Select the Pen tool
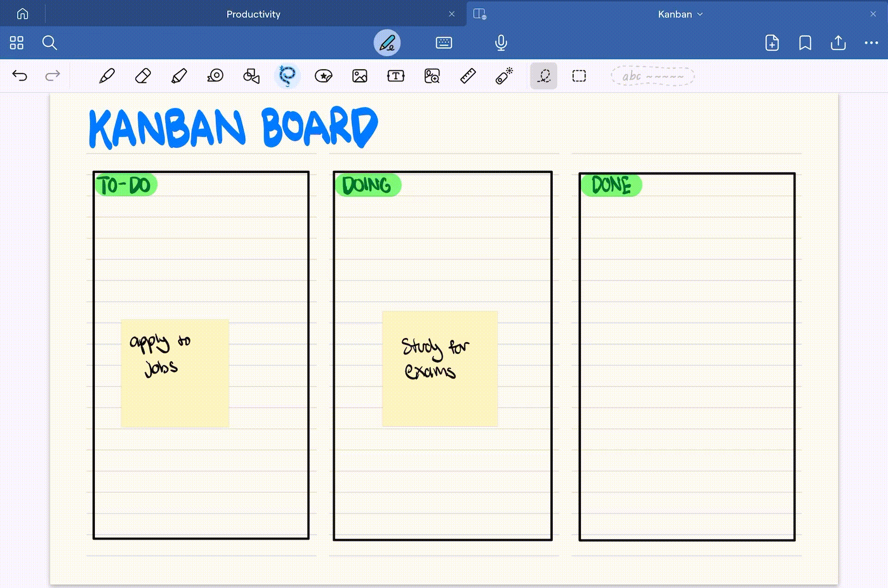The width and height of the screenshot is (888, 588). tap(107, 76)
